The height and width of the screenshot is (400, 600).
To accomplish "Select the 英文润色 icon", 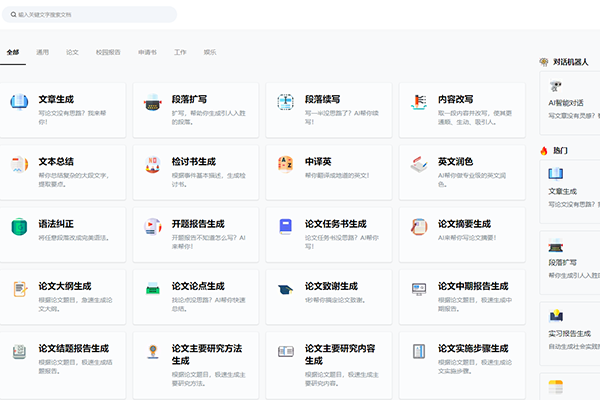I will pyautogui.click(x=419, y=164).
